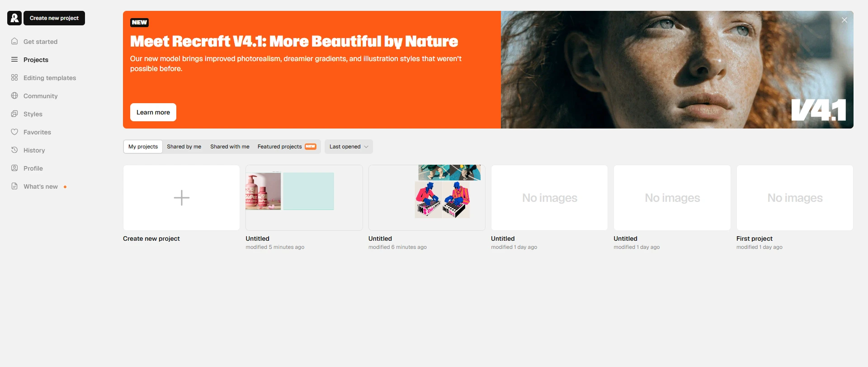Click the First project title text

[x=755, y=238]
